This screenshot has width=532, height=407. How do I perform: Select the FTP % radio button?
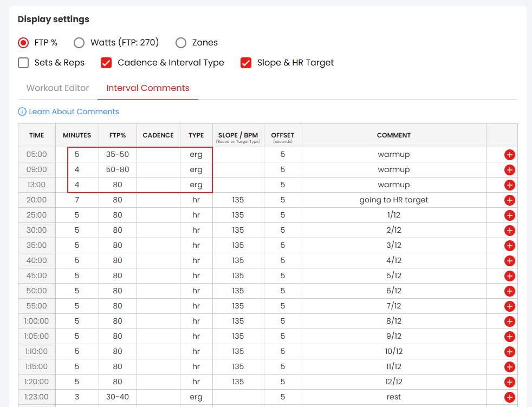(x=23, y=43)
